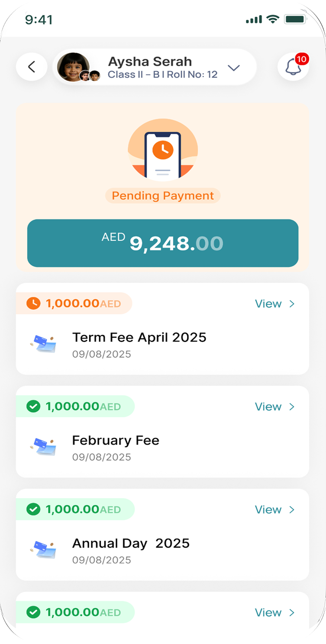This screenshot has width=326, height=644.
Task: Tap card icon beside February Fee
Action: (x=43, y=446)
